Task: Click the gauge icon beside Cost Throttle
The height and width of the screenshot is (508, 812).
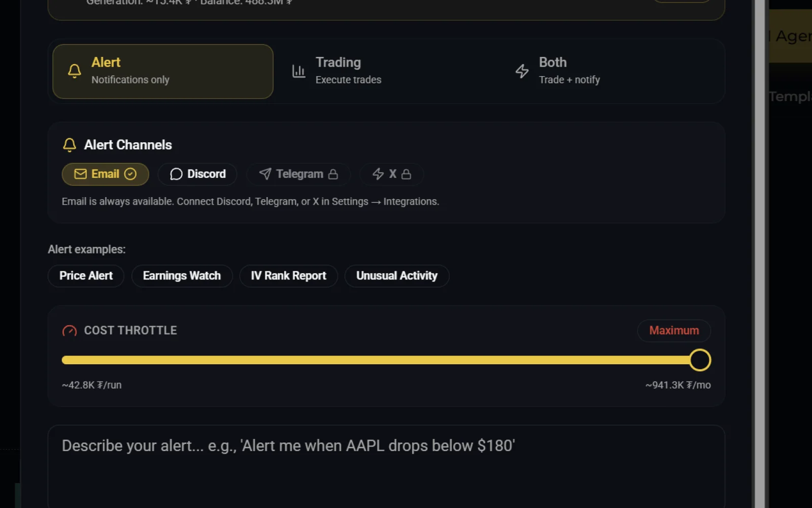Action: click(x=70, y=331)
